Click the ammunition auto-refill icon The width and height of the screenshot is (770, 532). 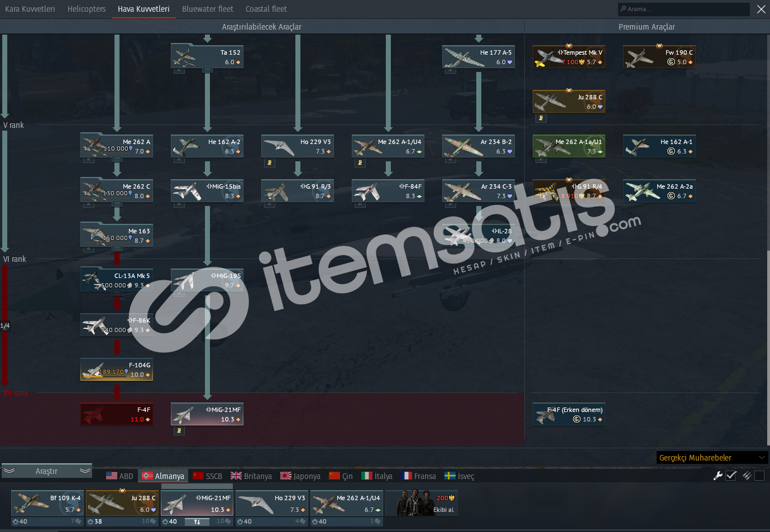(x=747, y=476)
